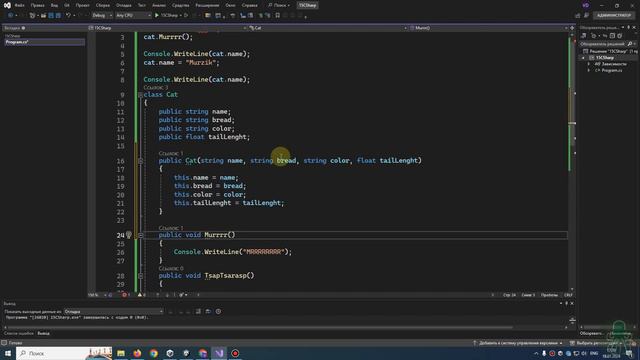Click the Save All icon

click(x=58, y=16)
